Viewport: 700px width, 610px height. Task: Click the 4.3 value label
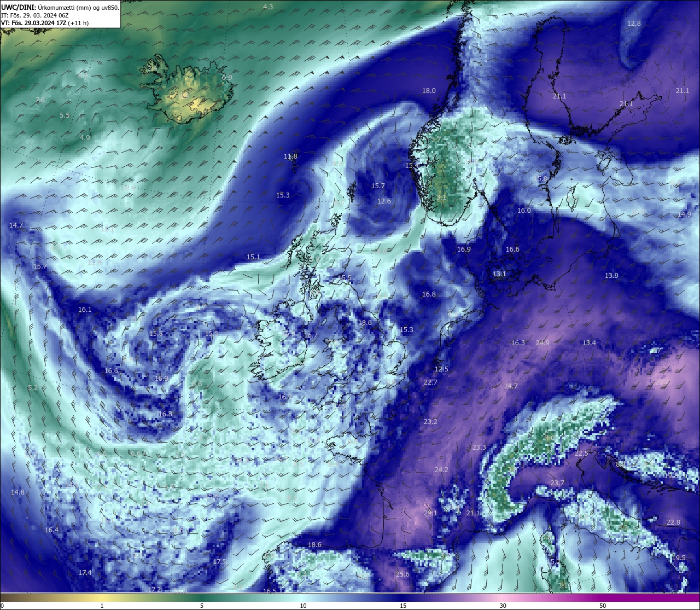(268, 7)
